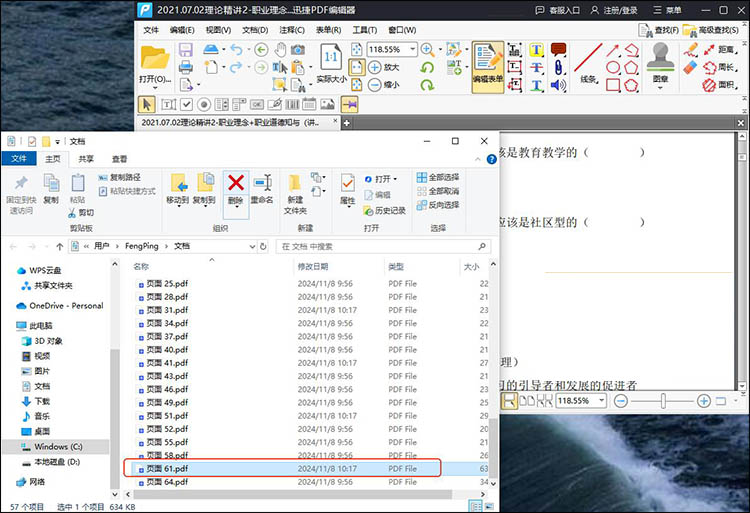Open the zoom dropdown in bottom status bar
Viewport: 750px width, 513px height.
tap(602, 401)
